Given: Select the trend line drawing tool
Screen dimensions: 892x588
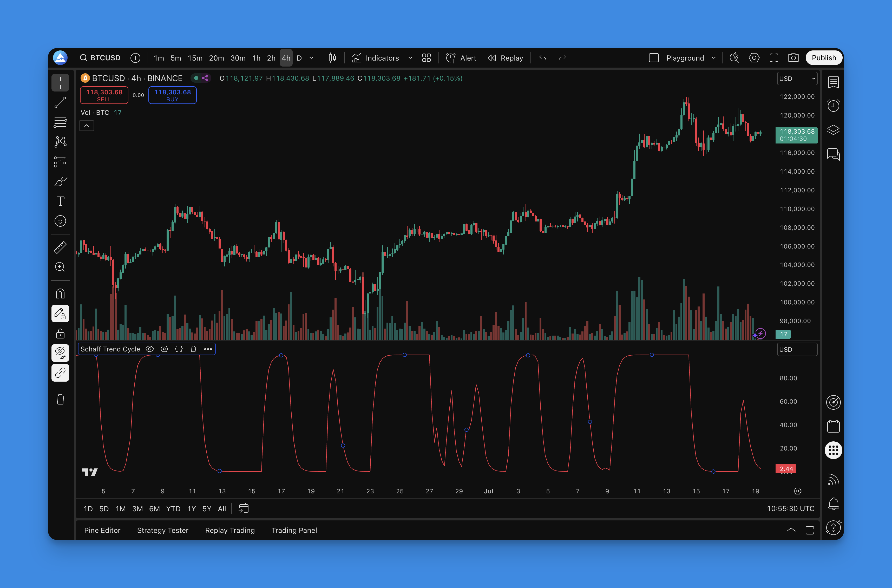Looking at the screenshot, I should (x=60, y=102).
